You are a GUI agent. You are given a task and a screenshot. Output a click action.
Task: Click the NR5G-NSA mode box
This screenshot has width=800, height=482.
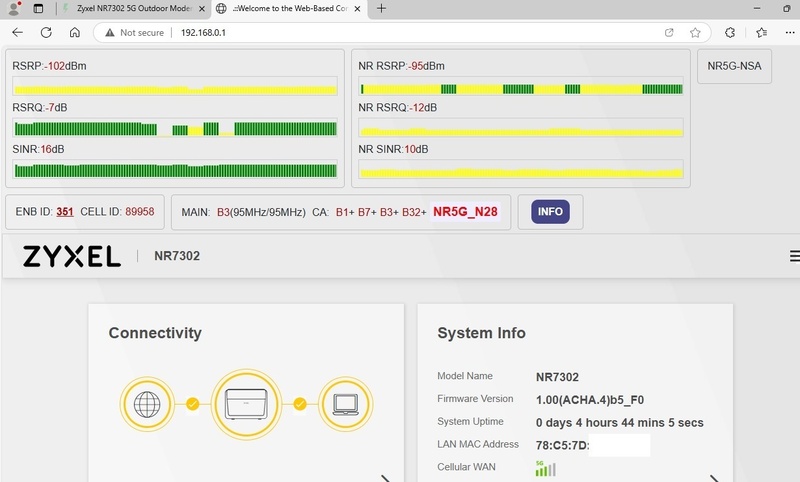pos(734,66)
